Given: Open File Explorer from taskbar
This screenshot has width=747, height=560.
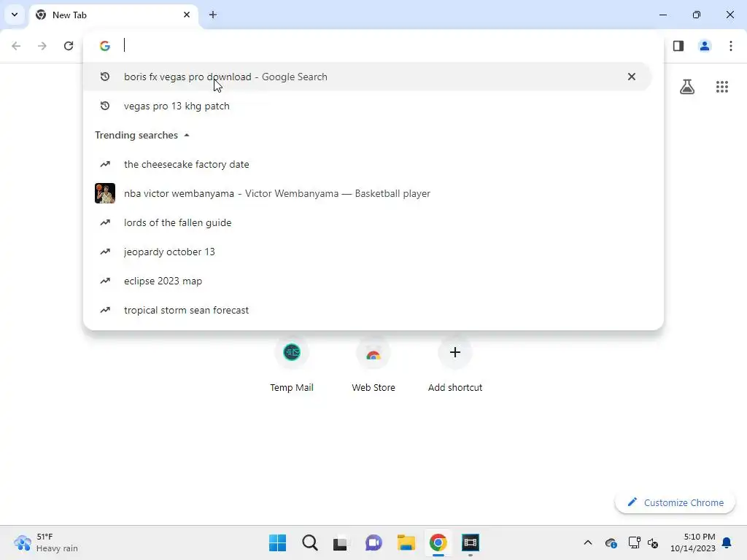Looking at the screenshot, I should coord(406,542).
